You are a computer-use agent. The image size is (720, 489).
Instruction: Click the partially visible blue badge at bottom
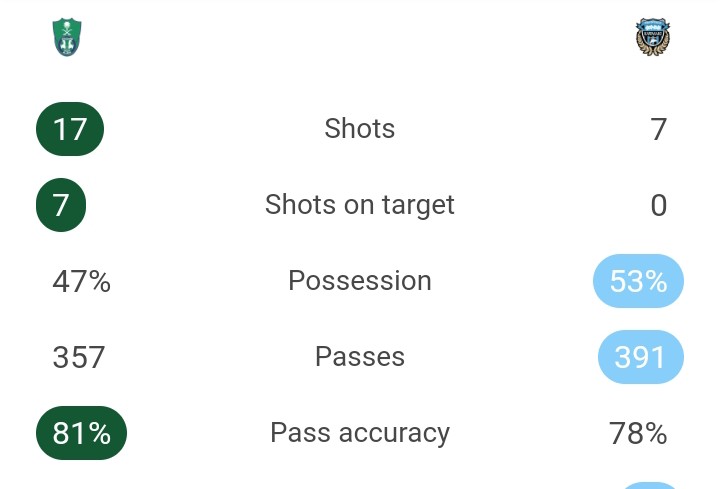coord(650,485)
